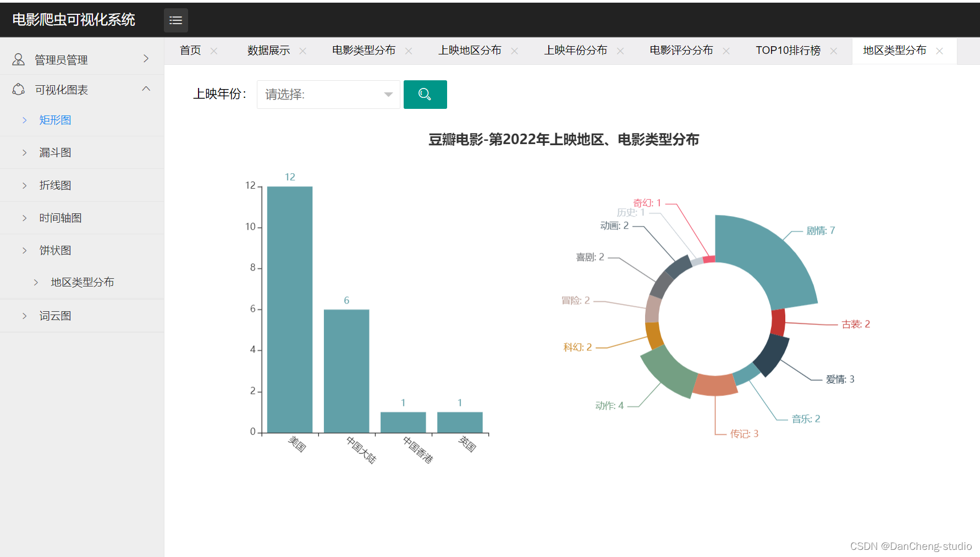Switch to the 电影评分分布 tab
The height and width of the screenshot is (557, 980).
click(x=681, y=51)
